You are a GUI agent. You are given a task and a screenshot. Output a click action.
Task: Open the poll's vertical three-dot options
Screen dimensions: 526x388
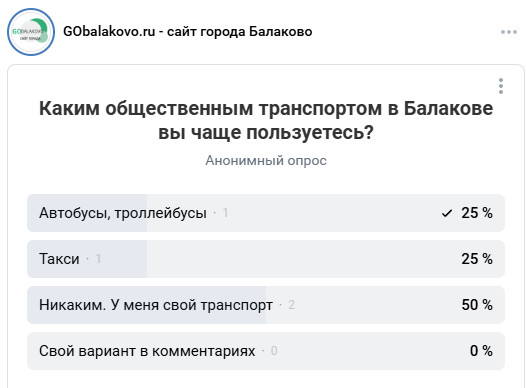pyautogui.click(x=501, y=86)
